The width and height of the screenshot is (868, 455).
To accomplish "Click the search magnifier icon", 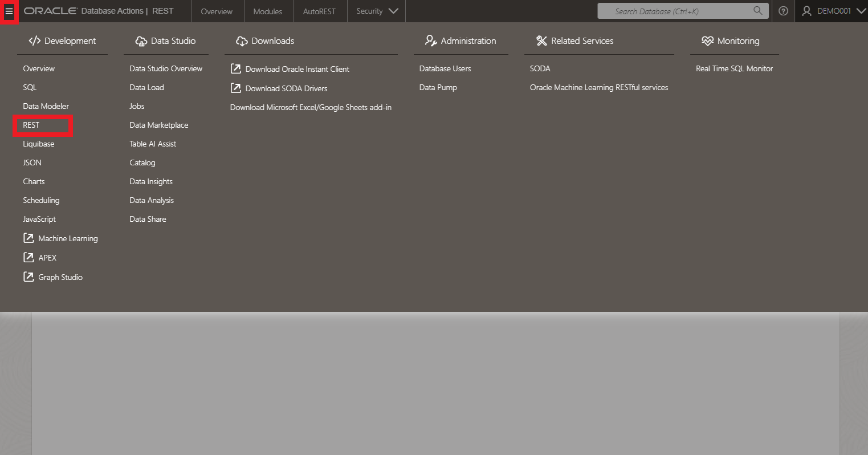I will click(757, 10).
